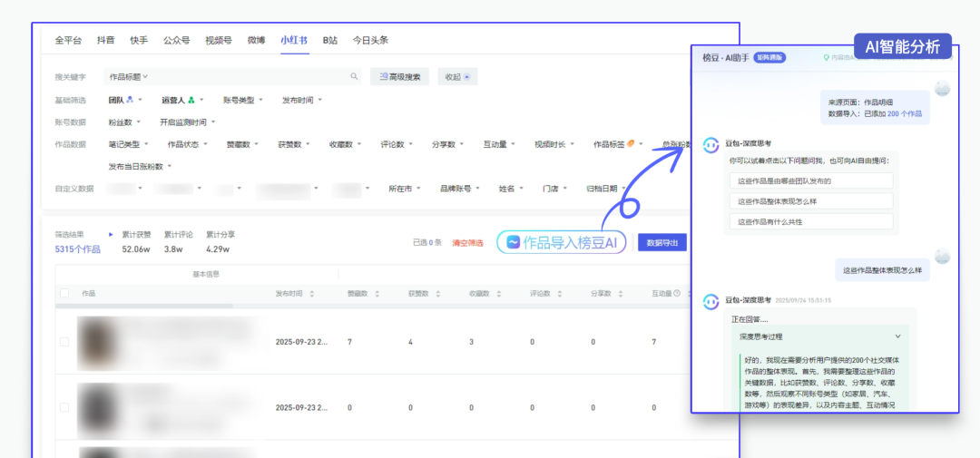Click the 作品导入榜豆AI button

[x=562, y=242]
